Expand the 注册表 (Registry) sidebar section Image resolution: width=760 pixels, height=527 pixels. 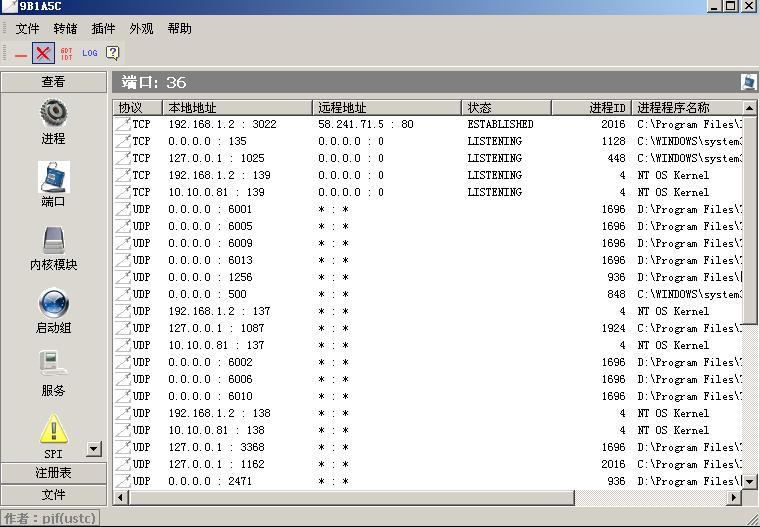[53, 473]
